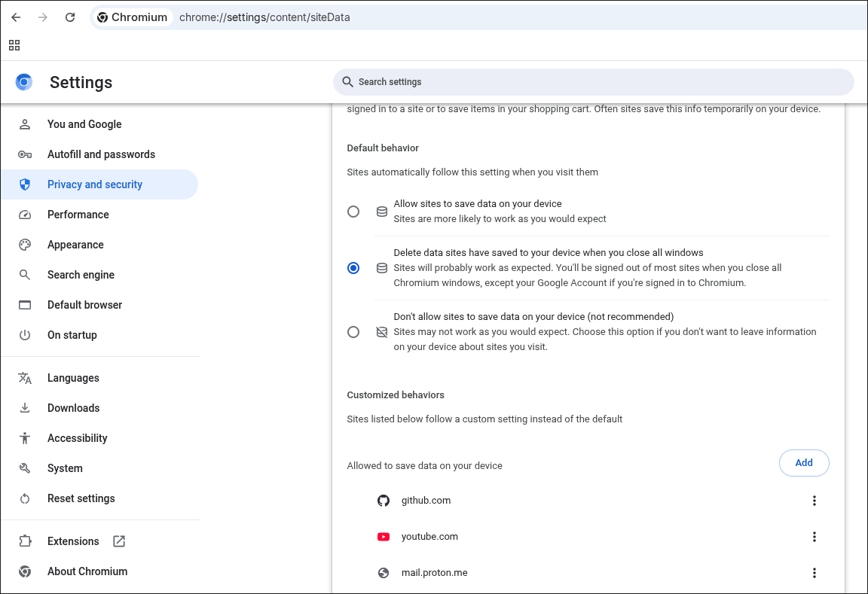The width and height of the screenshot is (868, 594).
Task: Open Extensions via its external link icon
Action: click(118, 541)
